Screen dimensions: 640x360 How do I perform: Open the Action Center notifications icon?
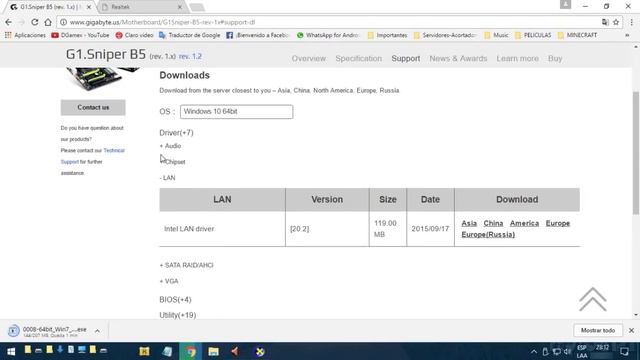pos(624,351)
